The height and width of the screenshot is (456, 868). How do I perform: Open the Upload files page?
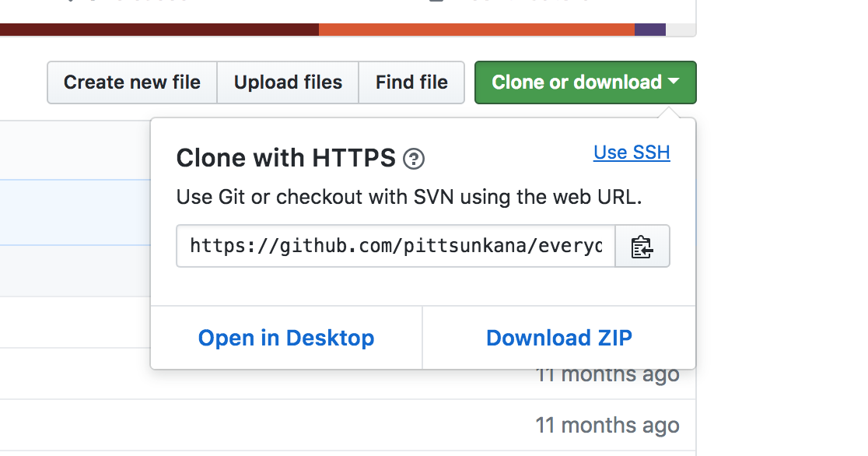pyautogui.click(x=288, y=82)
